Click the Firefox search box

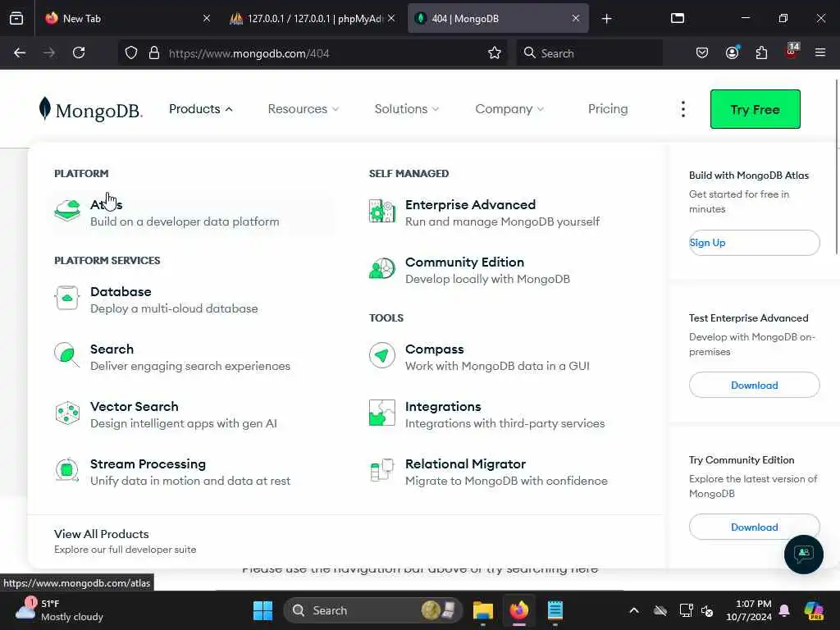(x=589, y=53)
